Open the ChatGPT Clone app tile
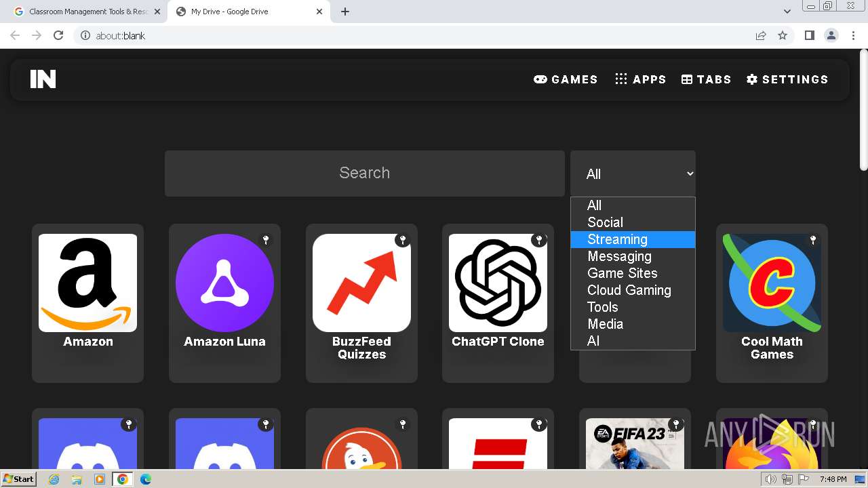This screenshot has height=488, width=868. tap(498, 303)
